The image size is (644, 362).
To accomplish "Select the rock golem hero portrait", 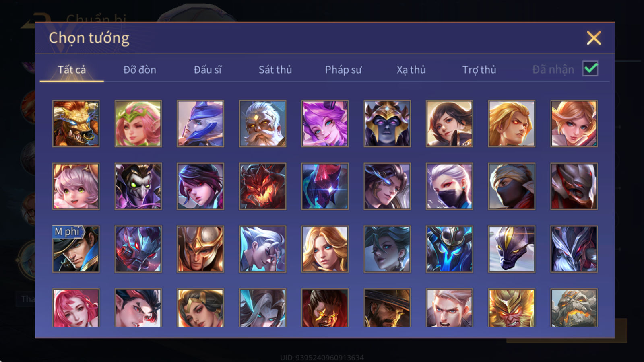I will coord(574,308).
